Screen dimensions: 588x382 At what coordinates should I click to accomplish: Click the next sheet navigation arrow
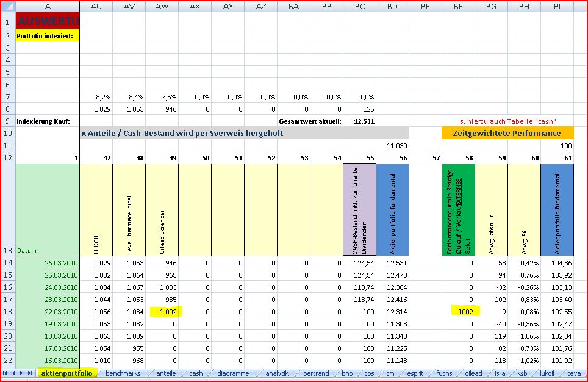pyautogui.click(x=22, y=373)
